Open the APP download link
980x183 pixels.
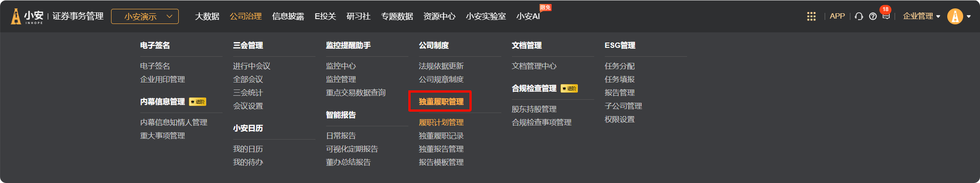837,16
